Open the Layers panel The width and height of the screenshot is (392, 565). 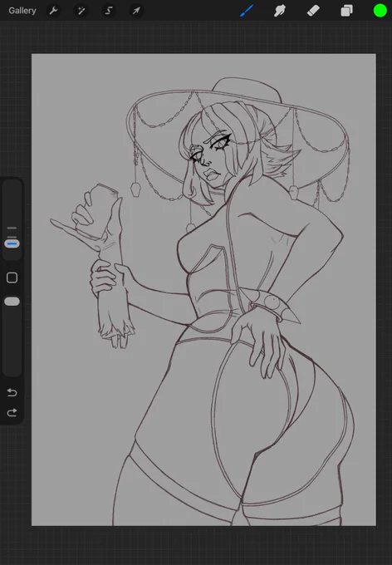coord(346,11)
